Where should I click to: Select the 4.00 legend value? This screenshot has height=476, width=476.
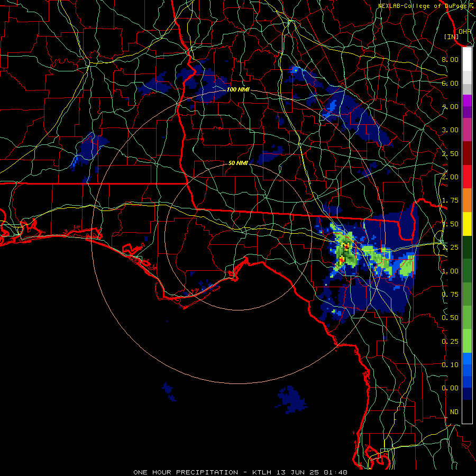(x=450, y=106)
